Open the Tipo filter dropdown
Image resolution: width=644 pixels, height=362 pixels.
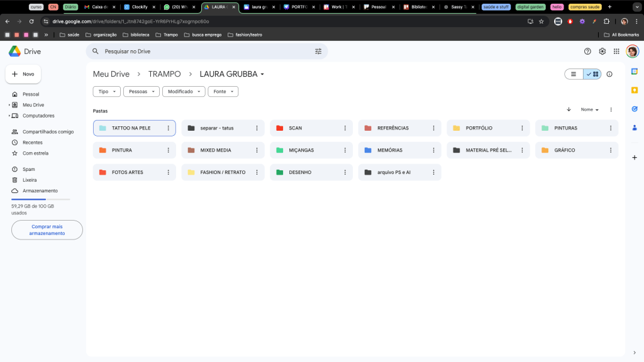pyautogui.click(x=106, y=92)
